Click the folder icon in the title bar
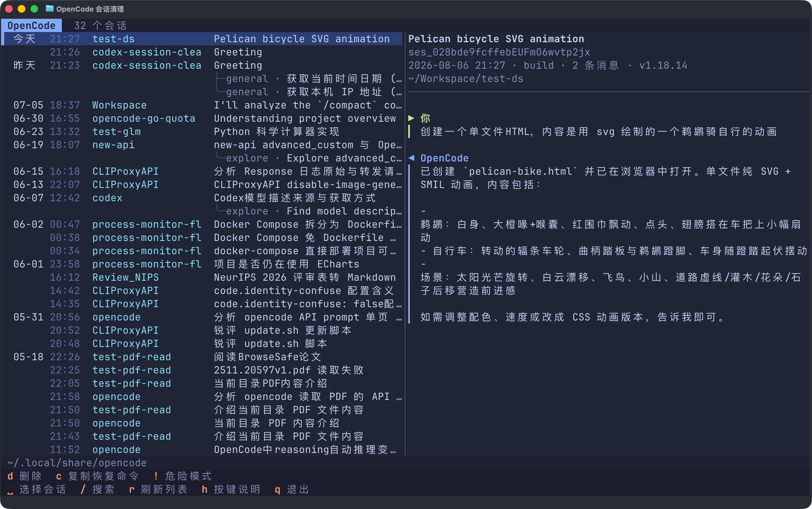The width and height of the screenshot is (812, 509). pos(49,8)
